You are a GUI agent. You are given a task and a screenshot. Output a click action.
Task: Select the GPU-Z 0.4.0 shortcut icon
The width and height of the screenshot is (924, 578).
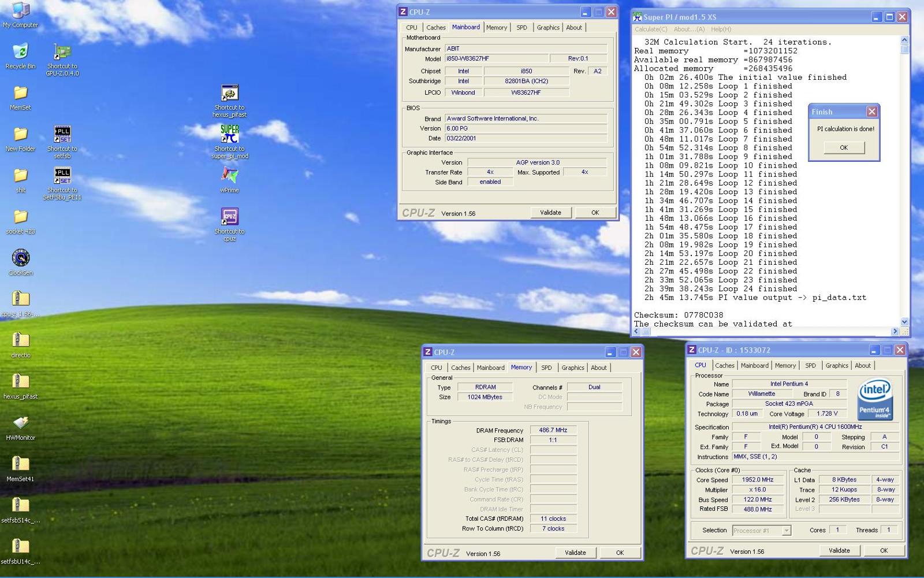[62, 60]
